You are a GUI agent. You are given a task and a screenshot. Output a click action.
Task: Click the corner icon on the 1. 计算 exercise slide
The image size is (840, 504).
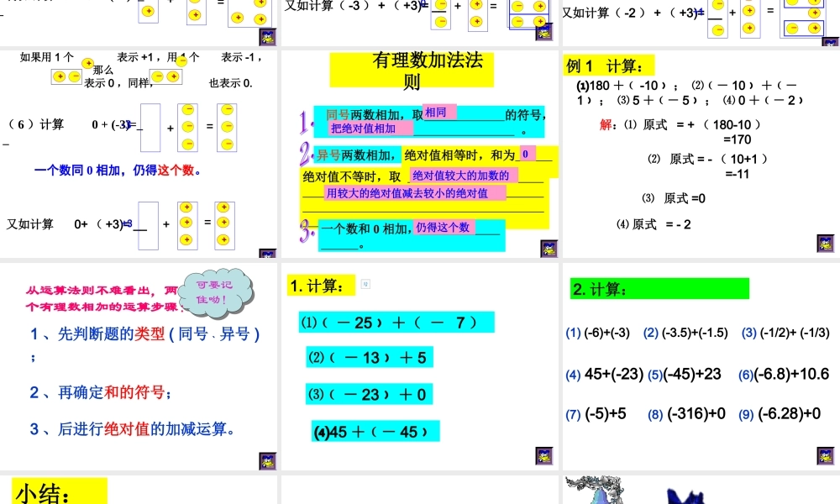[543, 456]
